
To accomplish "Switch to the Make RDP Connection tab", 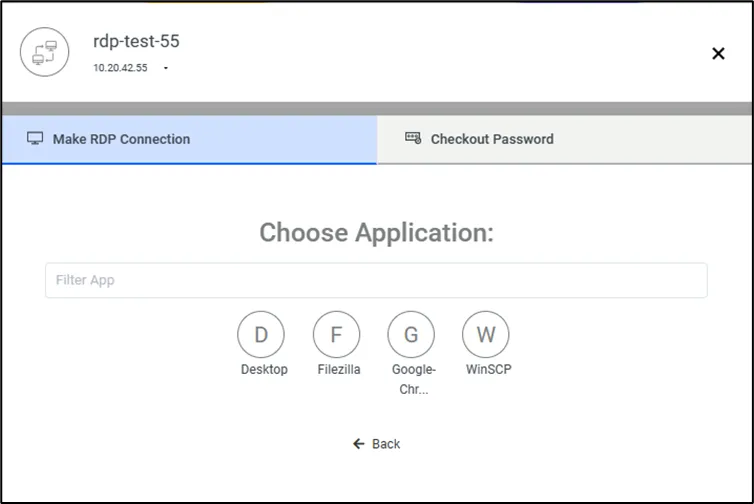I will pyautogui.click(x=189, y=139).
